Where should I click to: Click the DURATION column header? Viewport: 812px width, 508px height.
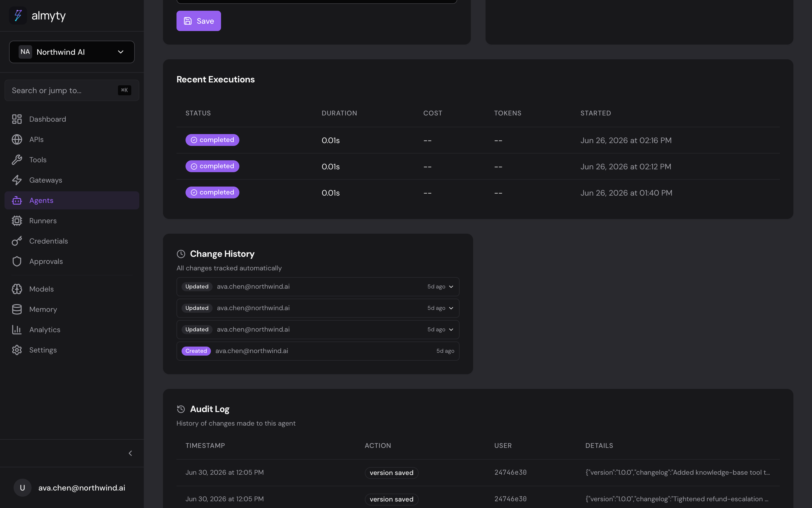[x=339, y=113]
